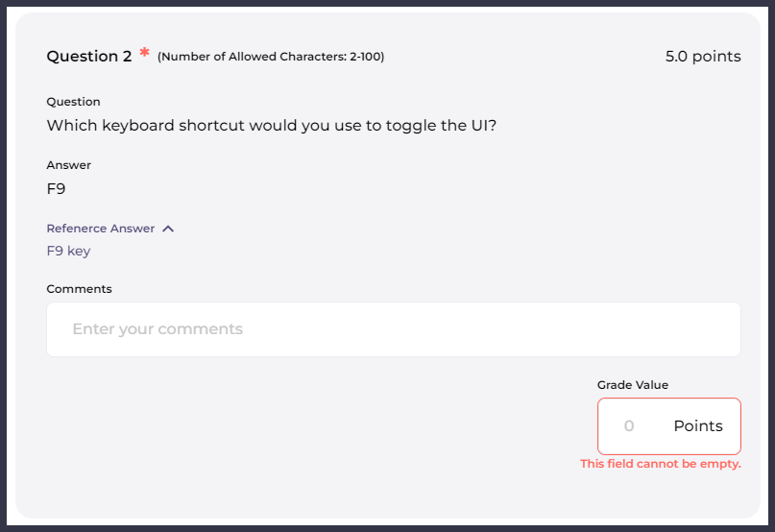Click the '5.0 points' score text
775x532 pixels.
click(x=703, y=57)
